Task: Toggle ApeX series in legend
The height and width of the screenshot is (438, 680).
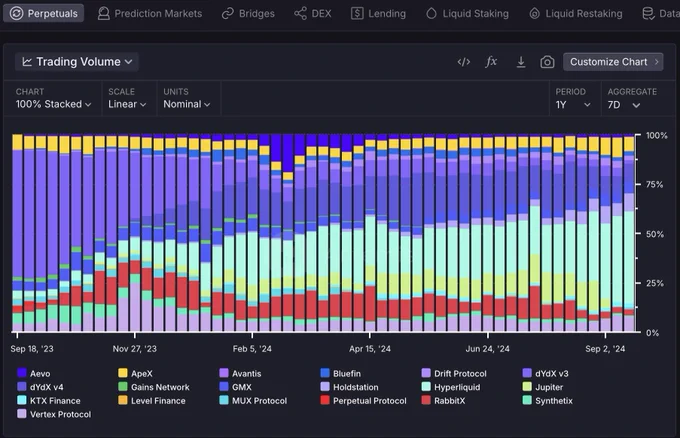Action: point(135,373)
